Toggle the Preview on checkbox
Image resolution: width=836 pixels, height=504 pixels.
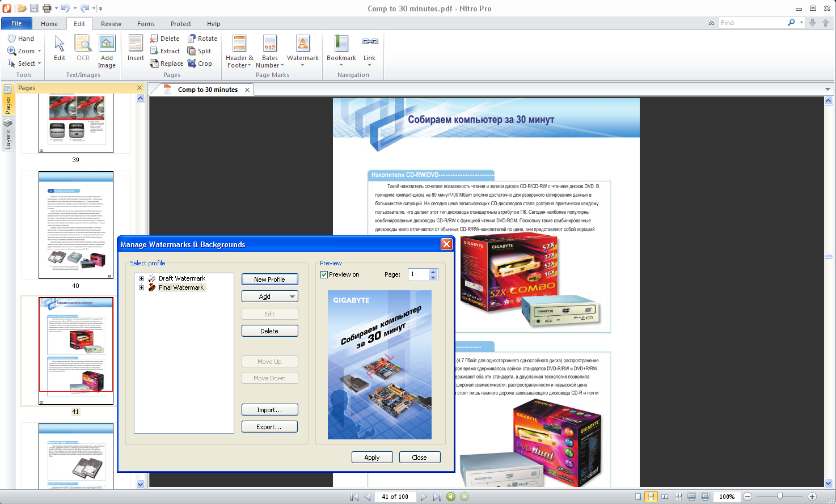tap(324, 274)
